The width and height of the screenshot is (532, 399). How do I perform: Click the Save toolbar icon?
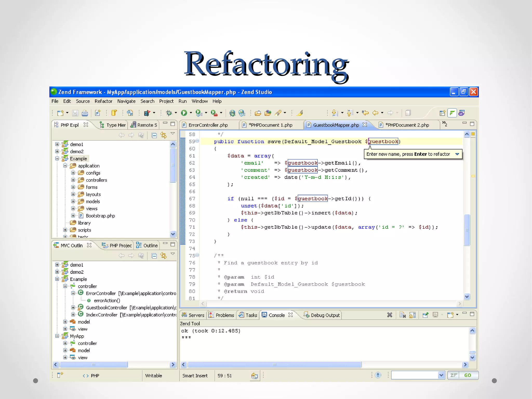coord(75,113)
